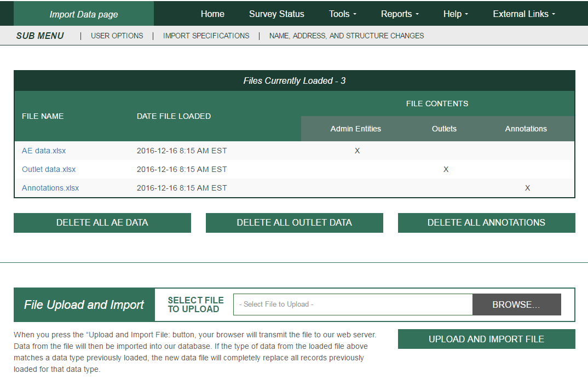Click the Date File Loaded column header

174,116
